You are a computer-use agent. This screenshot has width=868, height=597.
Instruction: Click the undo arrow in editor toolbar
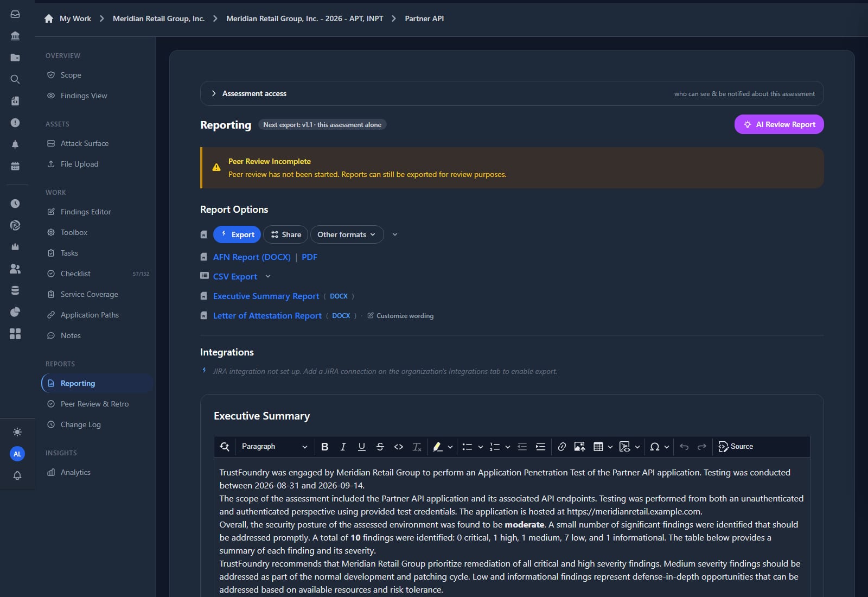684,447
